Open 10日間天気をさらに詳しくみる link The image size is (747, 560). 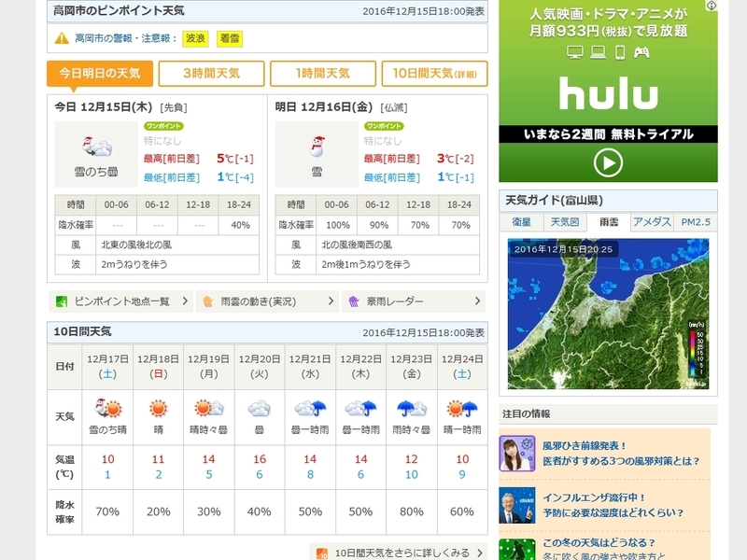[x=402, y=553]
